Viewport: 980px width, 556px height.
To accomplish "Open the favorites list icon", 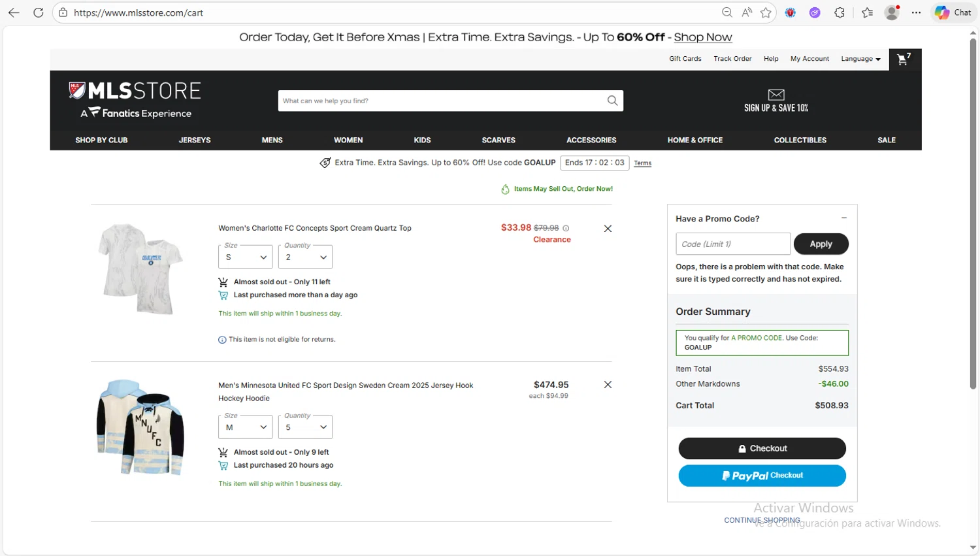I will pyautogui.click(x=867, y=12).
